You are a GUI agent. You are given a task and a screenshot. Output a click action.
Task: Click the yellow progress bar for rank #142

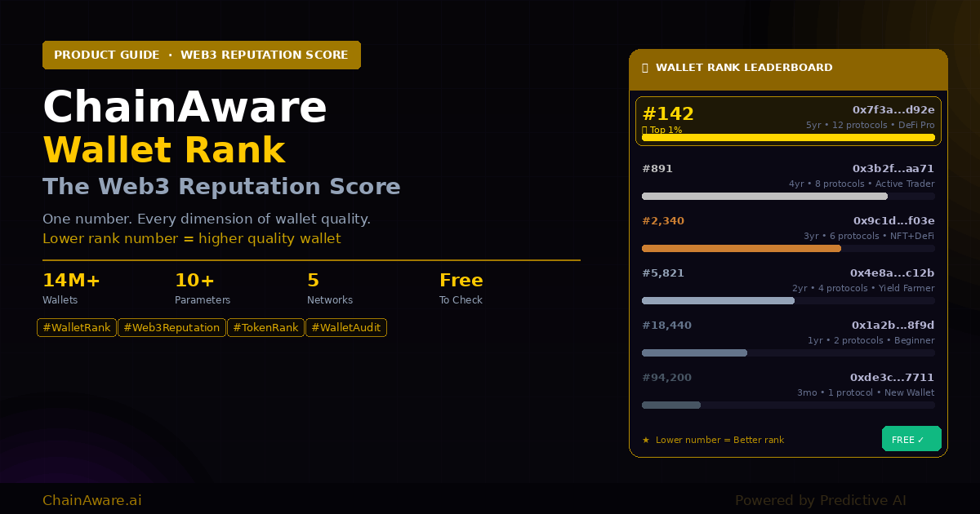788,138
